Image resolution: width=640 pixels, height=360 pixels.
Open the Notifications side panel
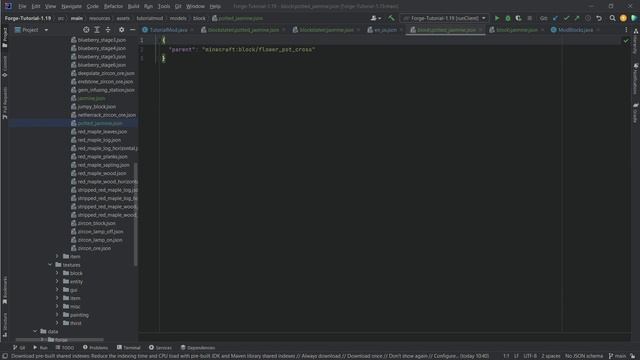click(x=636, y=79)
